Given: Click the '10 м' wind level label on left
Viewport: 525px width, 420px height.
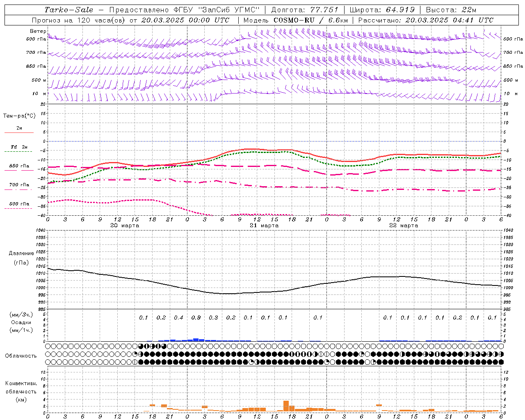Looking at the screenshot, I should coord(39,94).
